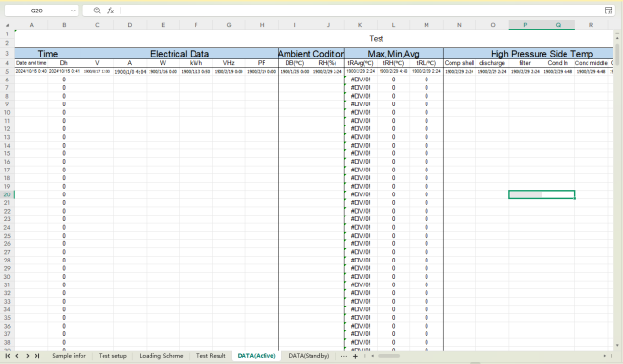Click the 'discharge' label cell
This screenshot has width=623, height=364.
point(493,63)
